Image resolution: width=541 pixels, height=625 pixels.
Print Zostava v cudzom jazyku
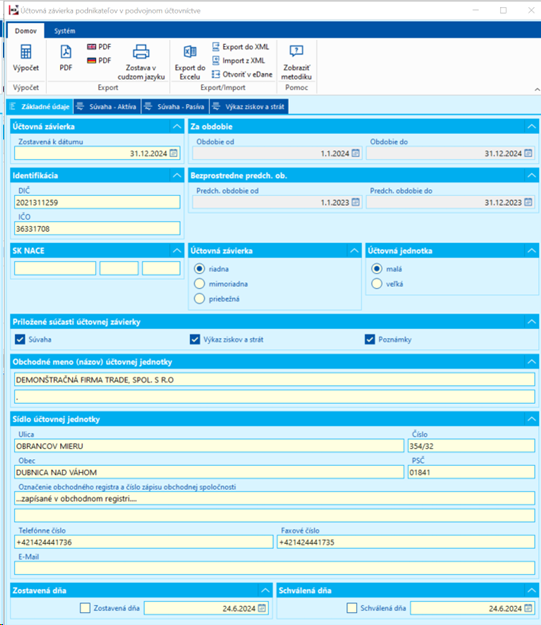pyautogui.click(x=141, y=62)
